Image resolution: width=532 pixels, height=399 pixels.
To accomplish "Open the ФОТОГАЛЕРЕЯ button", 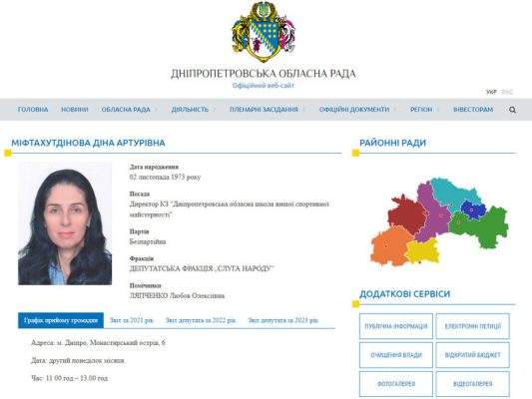I will pyautogui.click(x=396, y=384).
